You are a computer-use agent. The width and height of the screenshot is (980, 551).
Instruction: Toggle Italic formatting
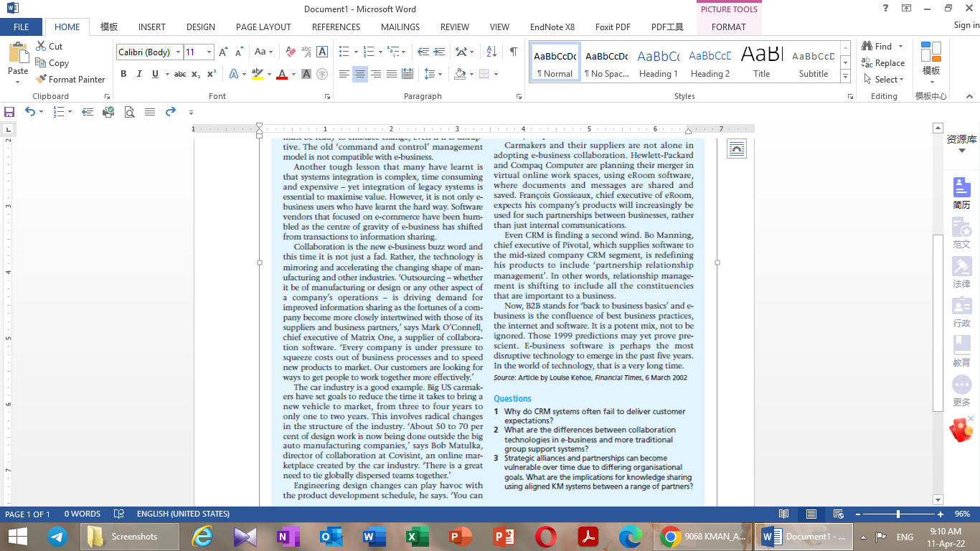(x=139, y=74)
